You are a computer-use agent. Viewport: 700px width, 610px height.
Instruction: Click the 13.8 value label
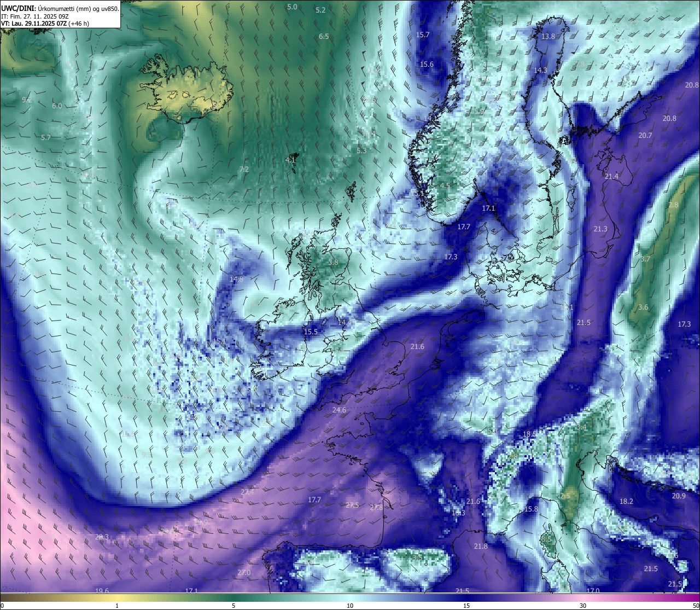point(548,36)
